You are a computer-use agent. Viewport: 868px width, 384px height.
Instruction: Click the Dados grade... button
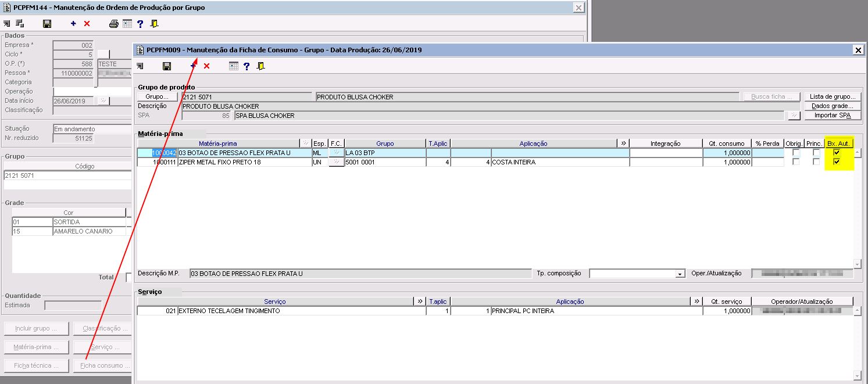(x=833, y=106)
